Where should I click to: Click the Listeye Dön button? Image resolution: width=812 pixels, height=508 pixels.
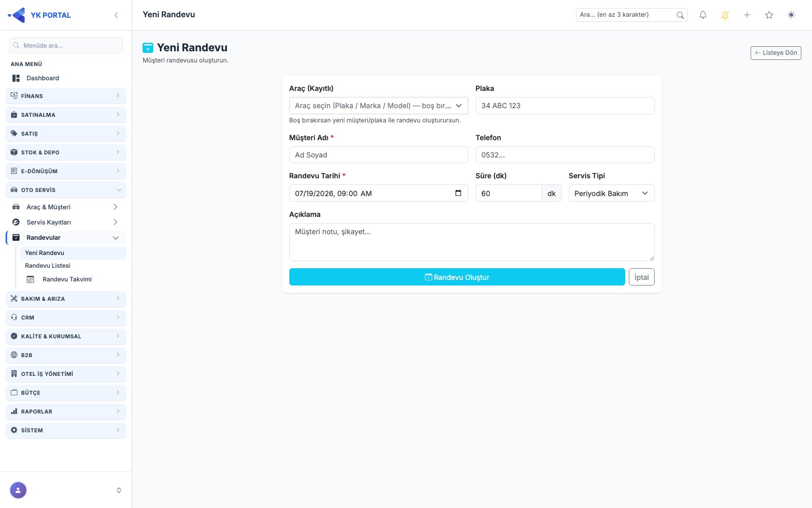coord(776,53)
